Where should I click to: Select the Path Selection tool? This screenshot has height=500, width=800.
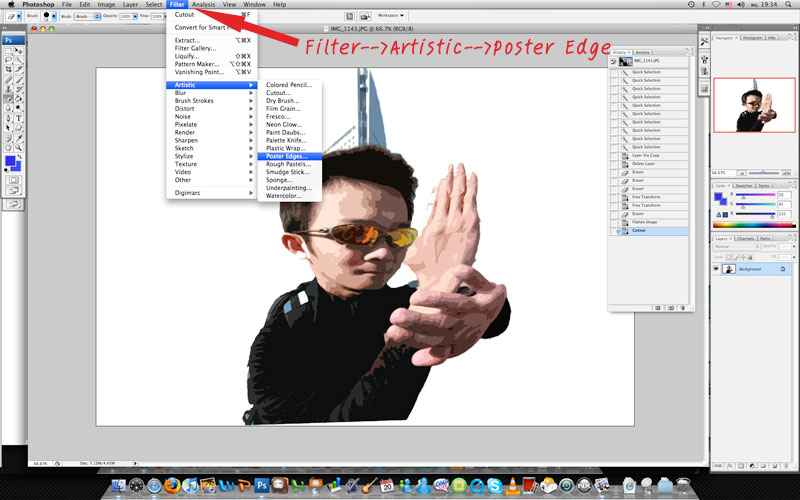point(8,128)
